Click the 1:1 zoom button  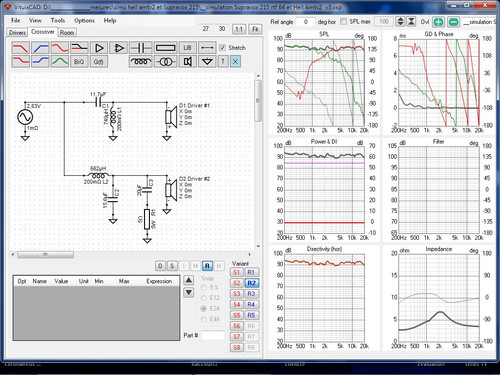click(x=239, y=29)
